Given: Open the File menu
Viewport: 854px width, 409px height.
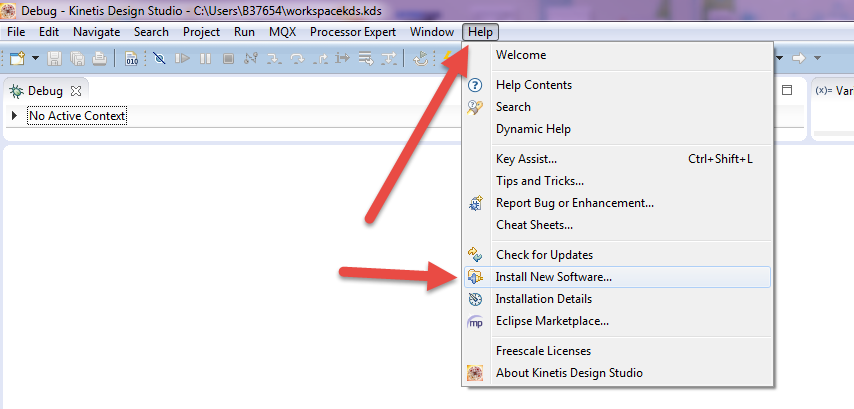Looking at the screenshot, I should coord(16,32).
